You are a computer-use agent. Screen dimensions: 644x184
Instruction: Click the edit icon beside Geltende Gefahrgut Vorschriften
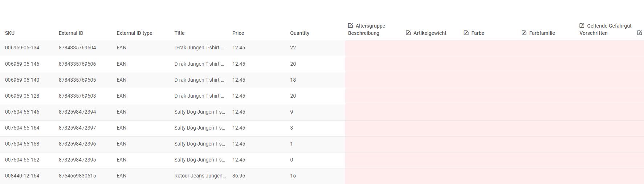[x=582, y=26]
